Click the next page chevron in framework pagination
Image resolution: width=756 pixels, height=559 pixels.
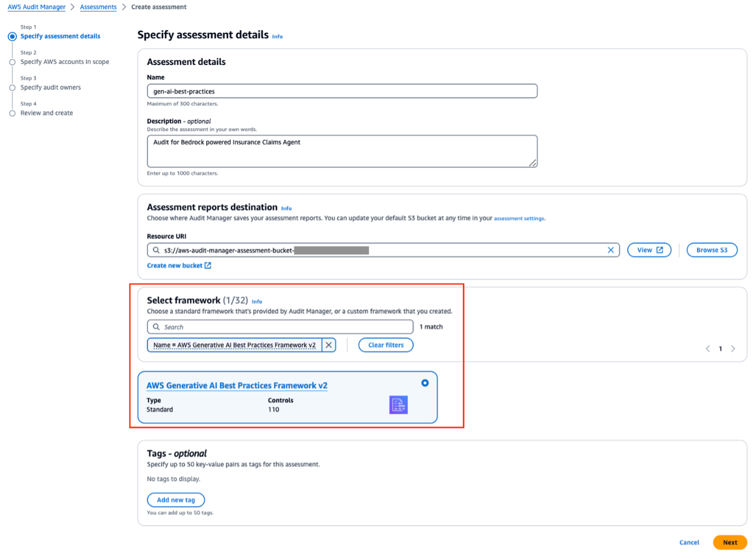pos(733,348)
